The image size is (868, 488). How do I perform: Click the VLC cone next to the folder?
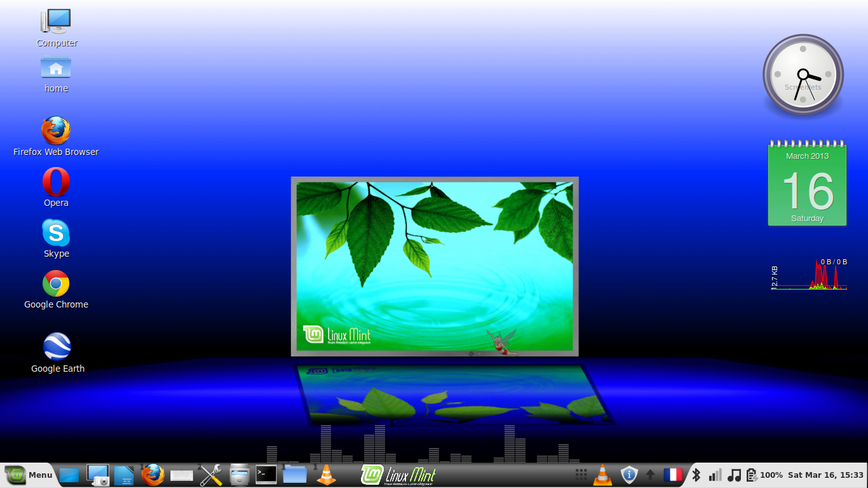327,475
